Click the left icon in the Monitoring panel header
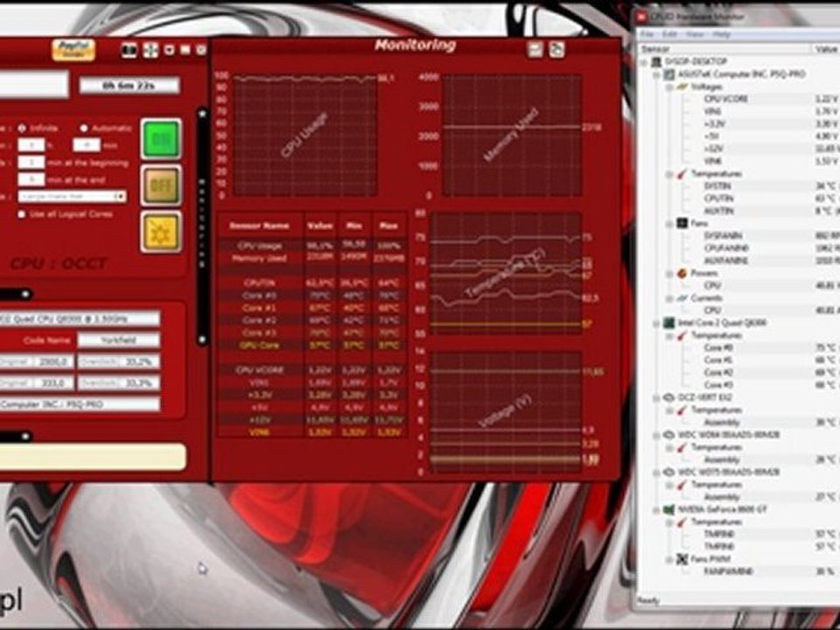 point(535,49)
